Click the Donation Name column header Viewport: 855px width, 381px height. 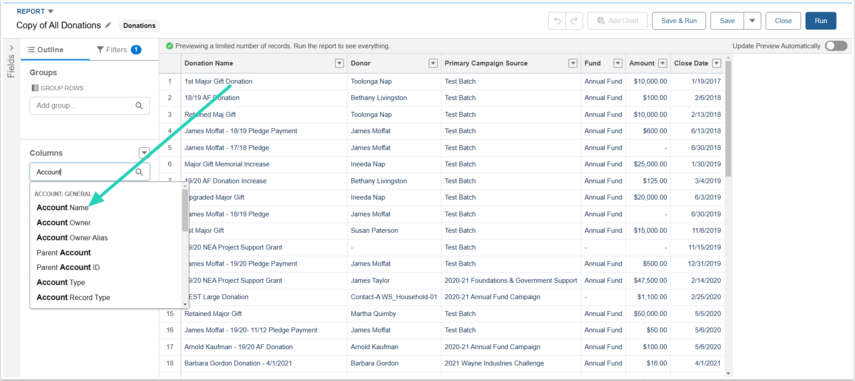(264, 63)
